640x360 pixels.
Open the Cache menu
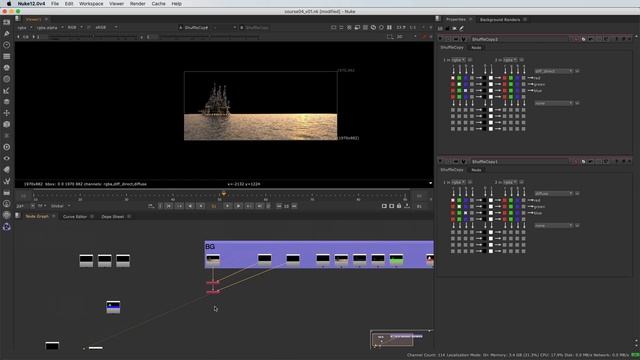click(x=158, y=4)
